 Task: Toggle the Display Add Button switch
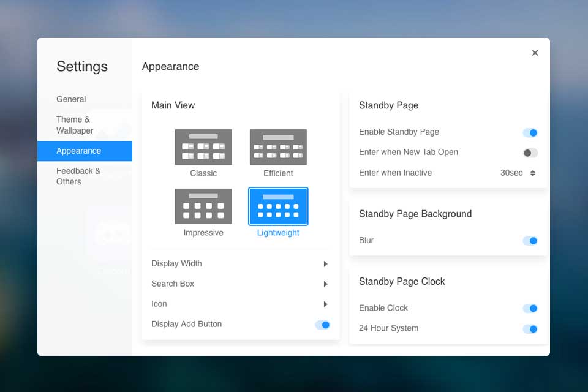pos(323,325)
